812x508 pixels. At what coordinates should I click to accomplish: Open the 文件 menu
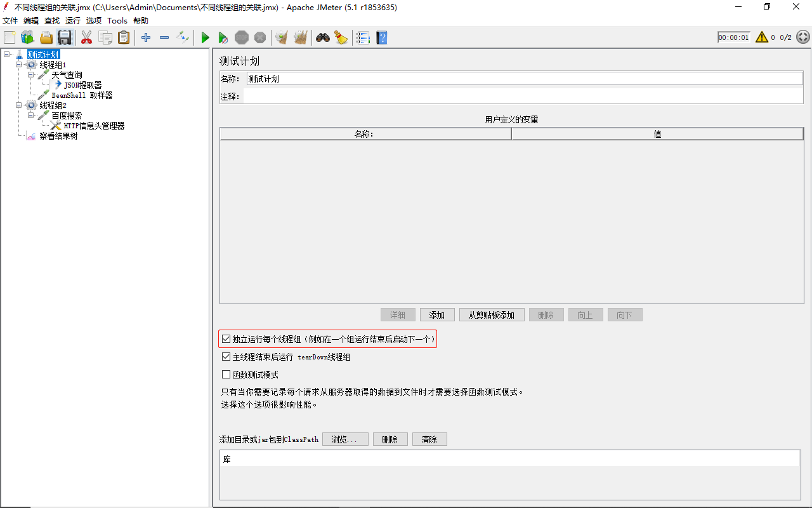coord(10,20)
